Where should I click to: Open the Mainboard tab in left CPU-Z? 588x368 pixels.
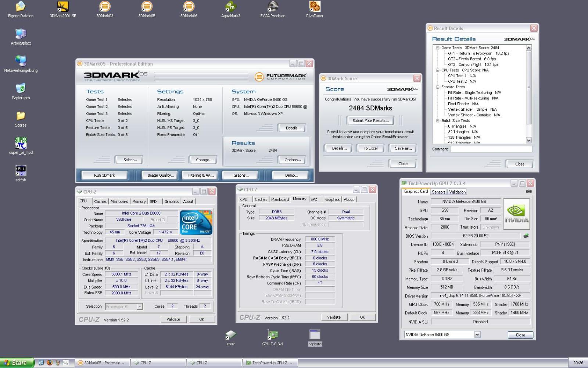pyautogui.click(x=119, y=201)
